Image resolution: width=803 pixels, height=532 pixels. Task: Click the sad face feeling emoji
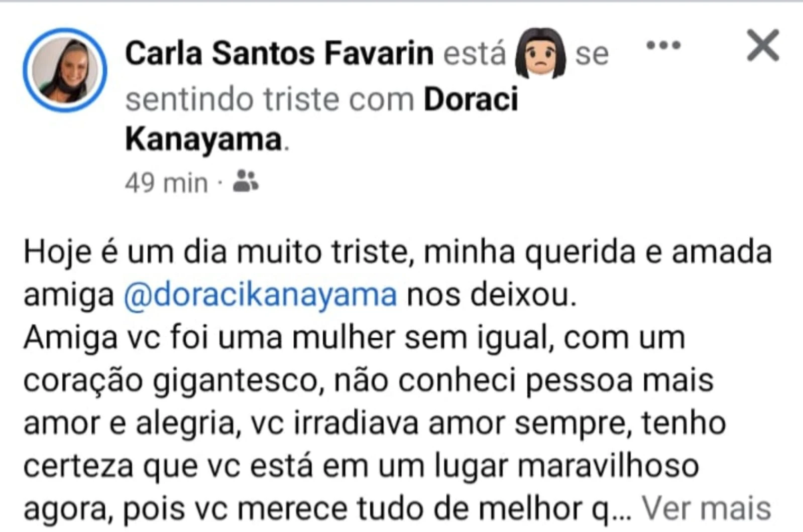coord(540,53)
